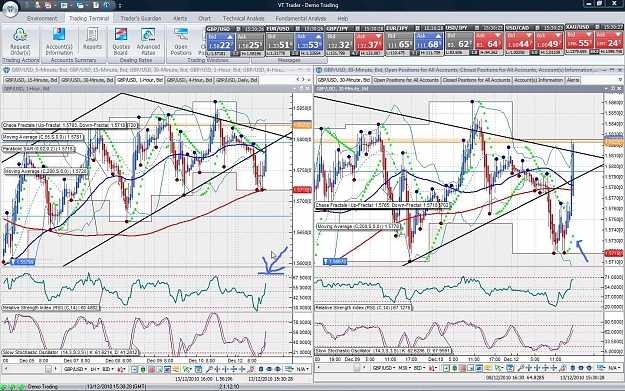Click the calendar-like icon in 1-Hour chart toolbar

[x=198, y=369]
